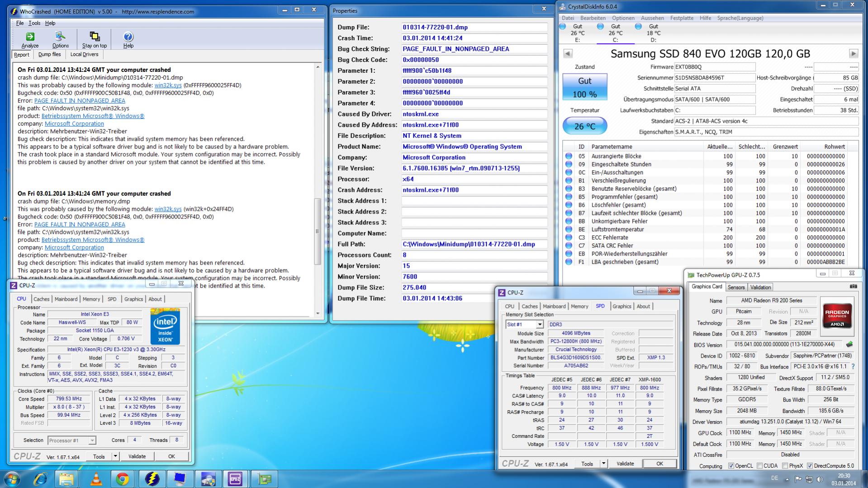Toggle the DirectCompute 5.0 checkbox in GPU-Z
This screenshot has width=868, height=488.
pos(810,465)
